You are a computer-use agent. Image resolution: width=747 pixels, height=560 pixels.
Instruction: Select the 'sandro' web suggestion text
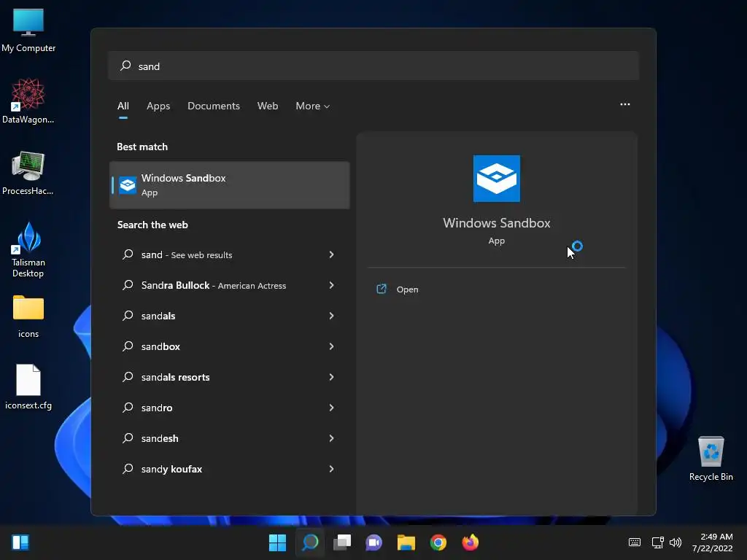pyautogui.click(x=157, y=408)
